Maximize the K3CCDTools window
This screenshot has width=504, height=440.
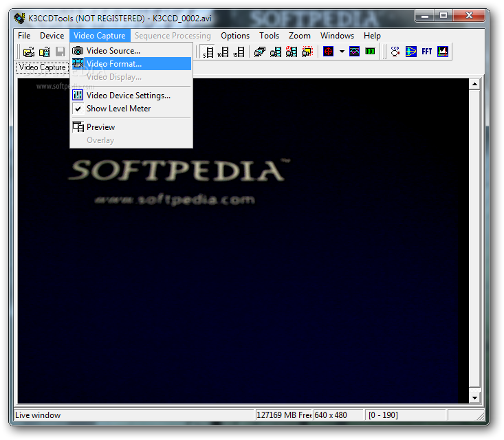pos(443,15)
